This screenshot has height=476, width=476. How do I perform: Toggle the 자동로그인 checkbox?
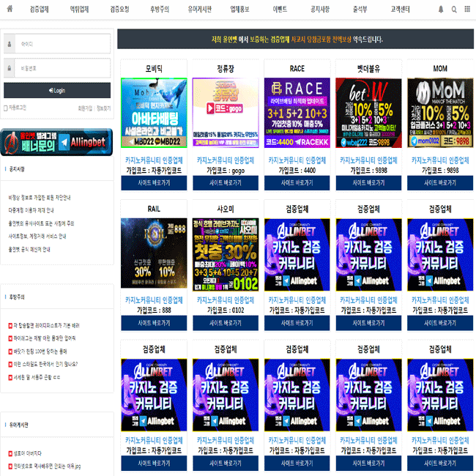click(5, 108)
